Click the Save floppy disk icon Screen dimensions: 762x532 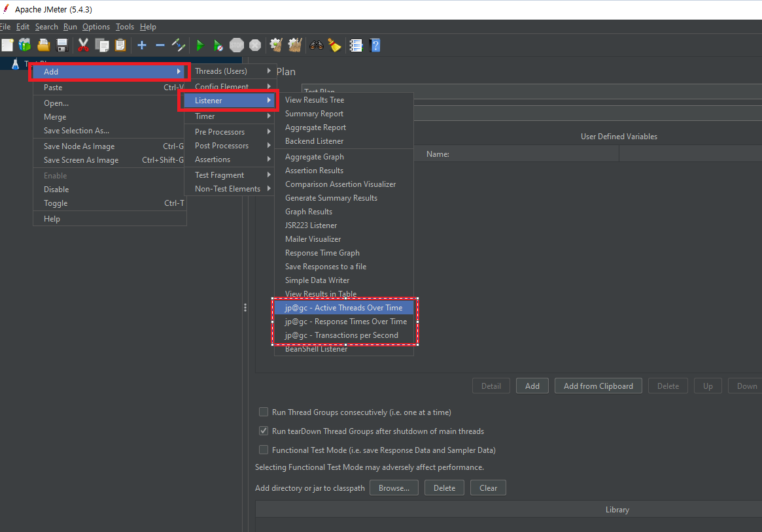[62, 45]
